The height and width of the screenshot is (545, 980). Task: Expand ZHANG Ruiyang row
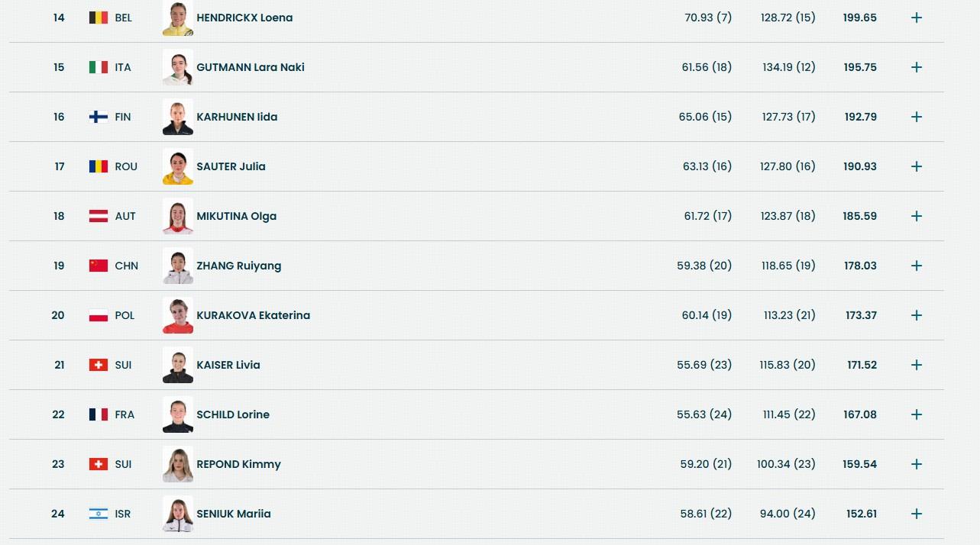(x=917, y=266)
